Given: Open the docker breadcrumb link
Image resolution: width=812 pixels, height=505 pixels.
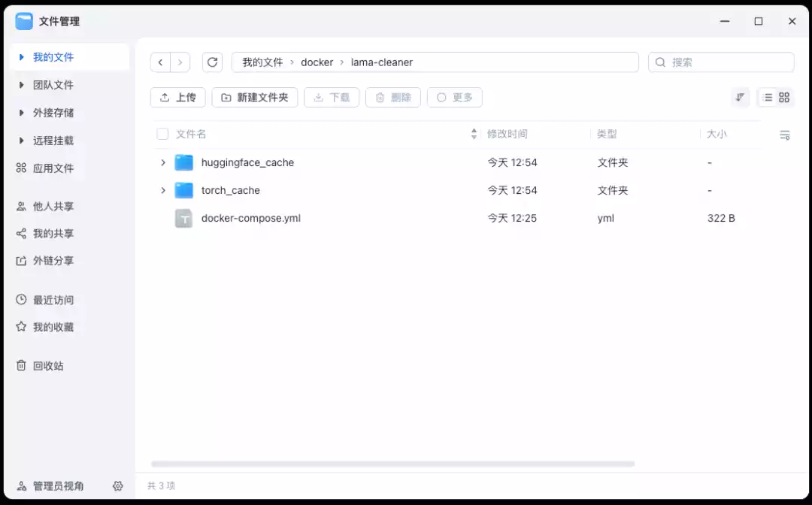Looking at the screenshot, I should coord(317,62).
